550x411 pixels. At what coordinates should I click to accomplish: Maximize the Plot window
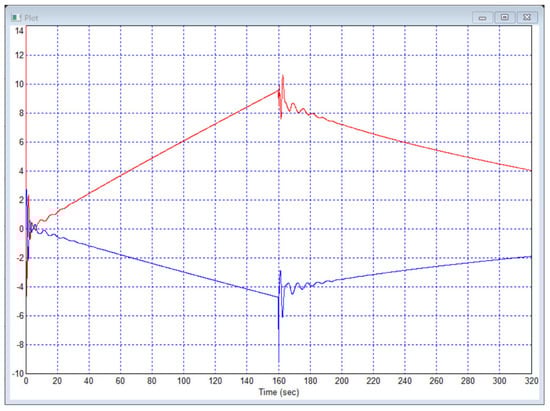tap(505, 17)
